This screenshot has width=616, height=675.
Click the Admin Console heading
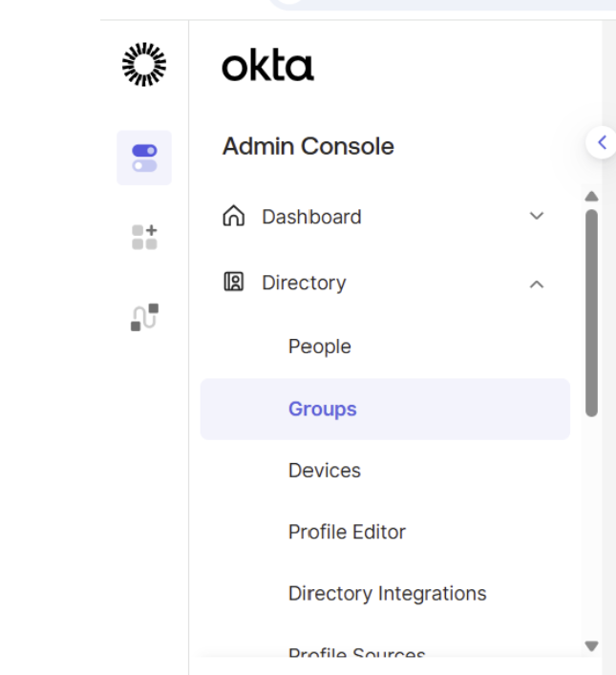click(308, 146)
